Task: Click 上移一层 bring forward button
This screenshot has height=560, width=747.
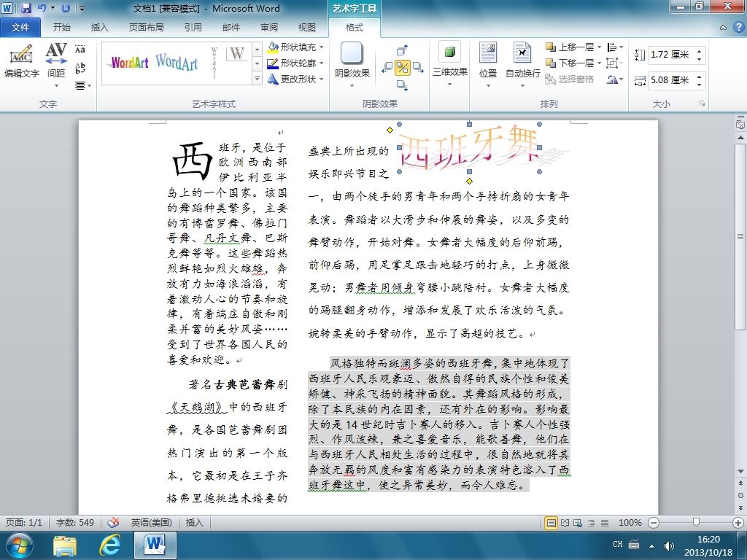Action: (570, 47)
